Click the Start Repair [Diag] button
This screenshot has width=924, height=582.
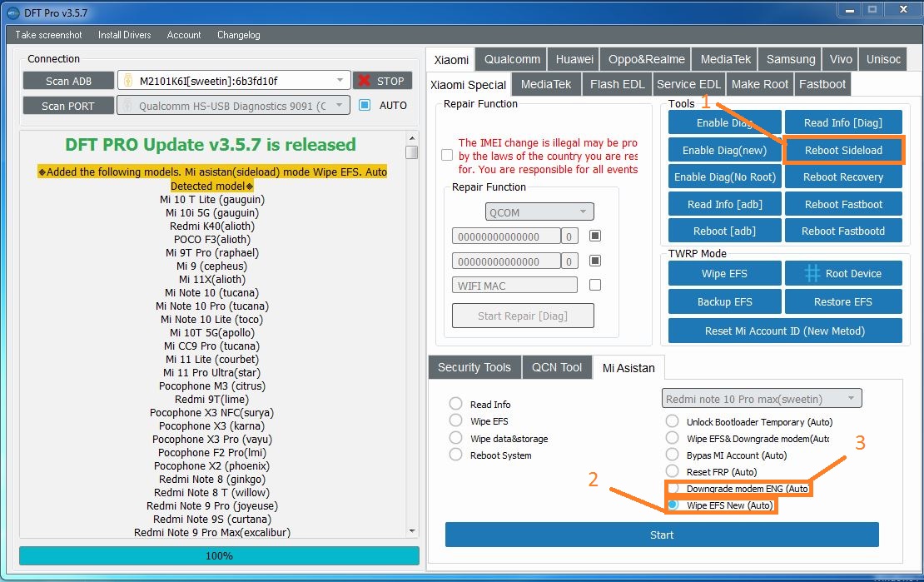[x=523, y=316]
